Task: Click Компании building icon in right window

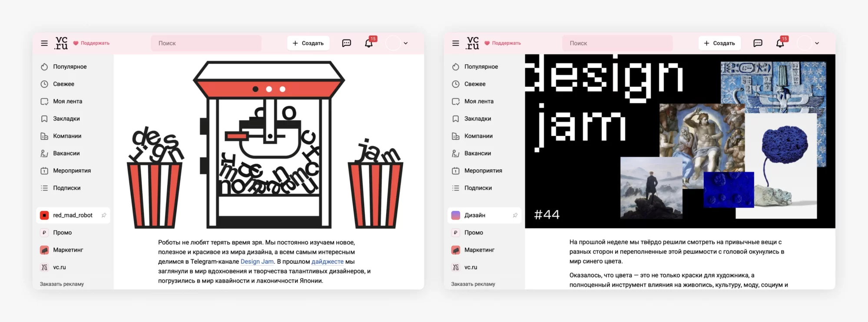Action: pos(456,136)
